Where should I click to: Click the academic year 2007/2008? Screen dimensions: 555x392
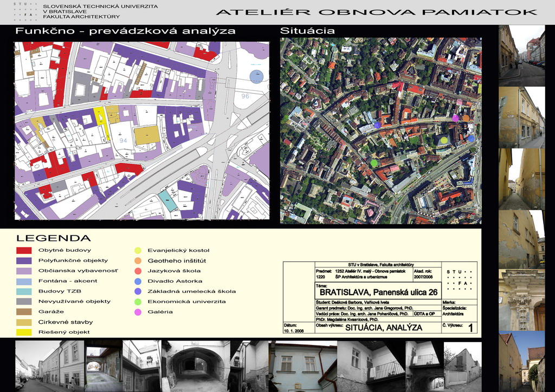[423, 277]
